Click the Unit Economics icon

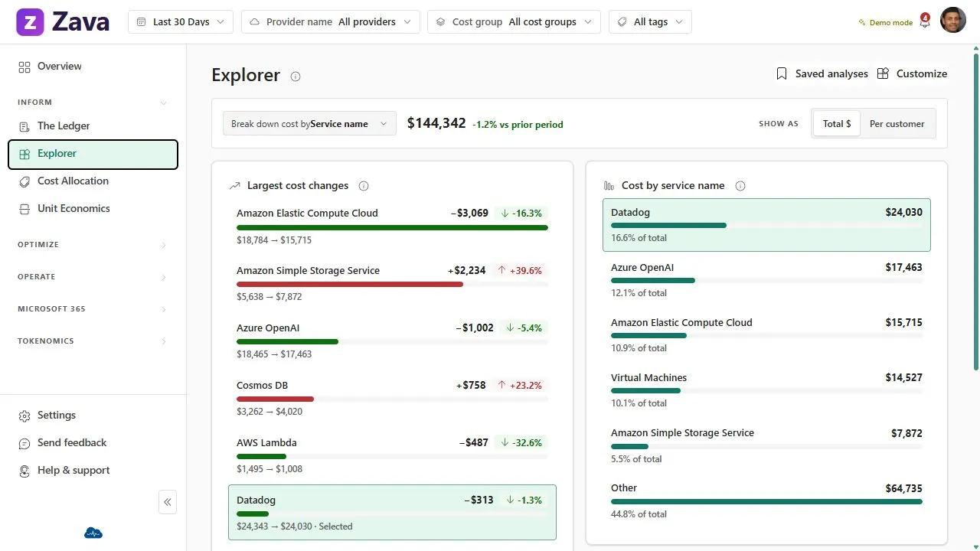pos(24,209)
